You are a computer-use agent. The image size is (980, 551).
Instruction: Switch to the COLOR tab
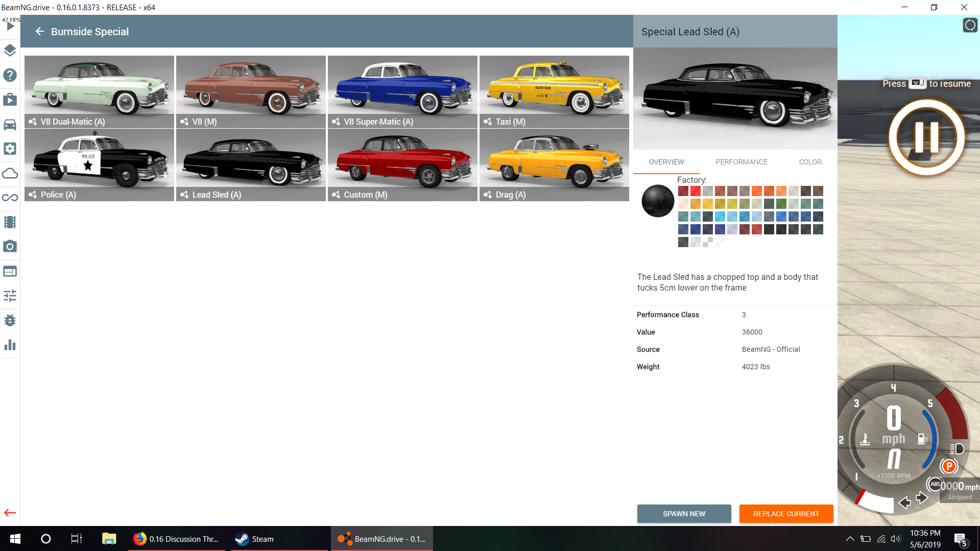[x=810, y=162]
